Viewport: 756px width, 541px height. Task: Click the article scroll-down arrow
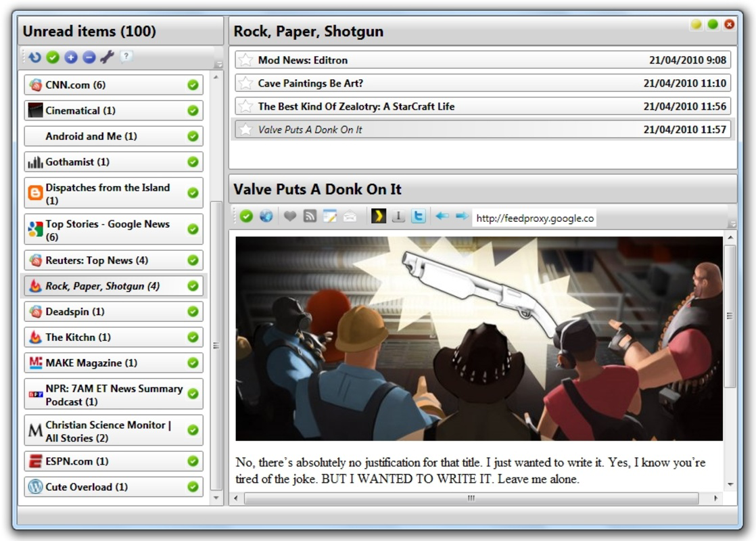[x=730, y=484]
